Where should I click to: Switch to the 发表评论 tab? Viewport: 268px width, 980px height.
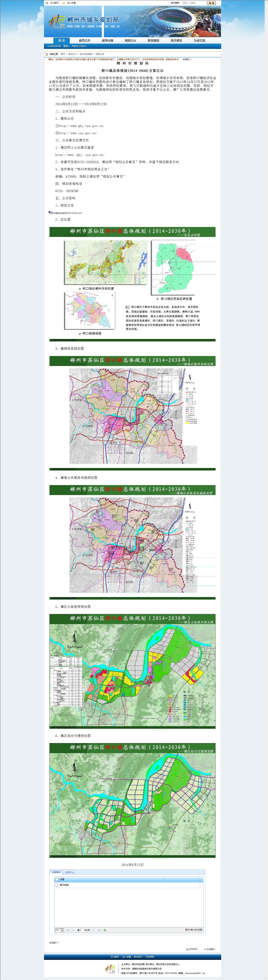coord(69,872)
